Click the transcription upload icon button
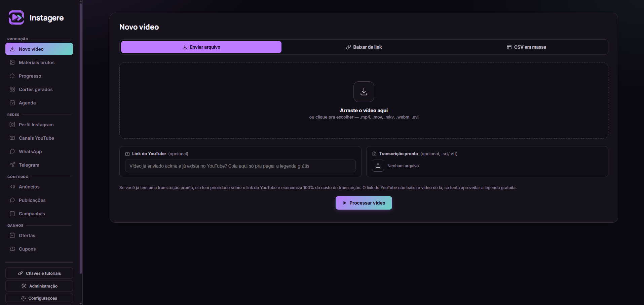Viewport: 644px width, 305px height. 378,166
